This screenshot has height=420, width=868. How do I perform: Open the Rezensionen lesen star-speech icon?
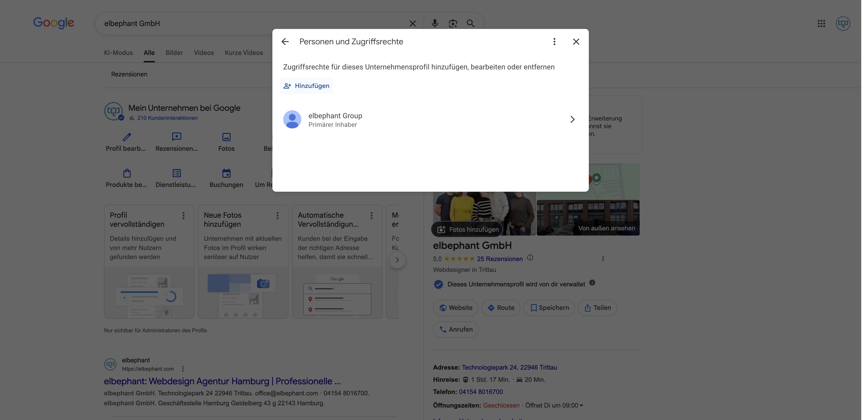(x=177, y=137)
